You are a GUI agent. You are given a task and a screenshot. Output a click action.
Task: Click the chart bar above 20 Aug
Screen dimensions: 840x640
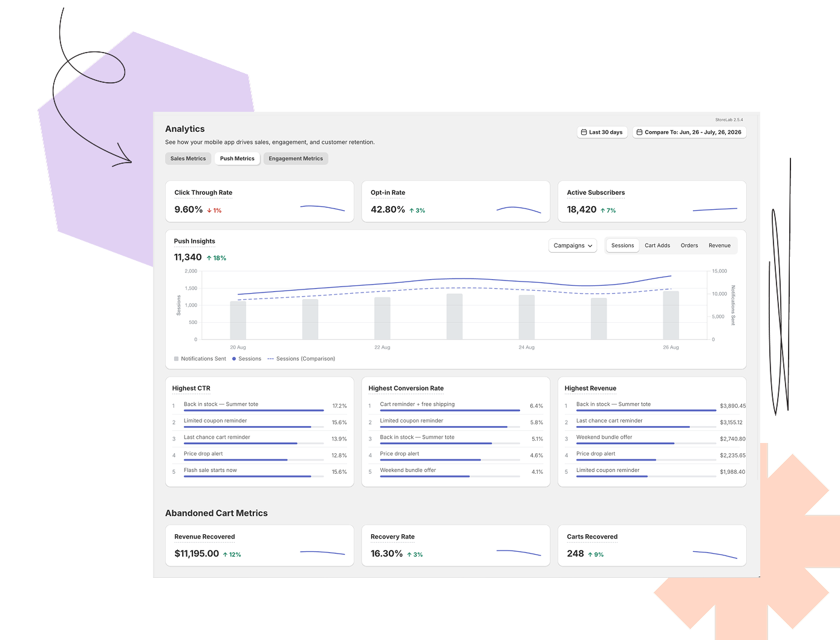[x=238, y=320]
